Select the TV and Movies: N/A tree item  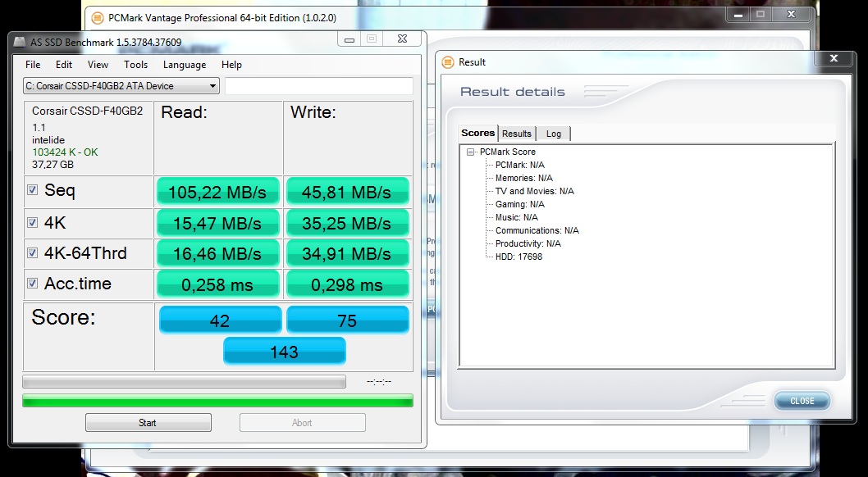click(x=535, y=191)
